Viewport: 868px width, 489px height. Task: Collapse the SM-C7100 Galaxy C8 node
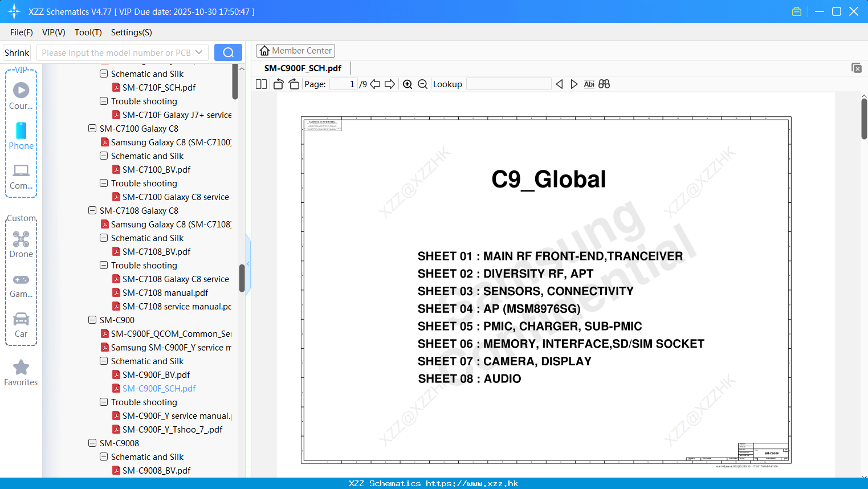click(92, 128)
